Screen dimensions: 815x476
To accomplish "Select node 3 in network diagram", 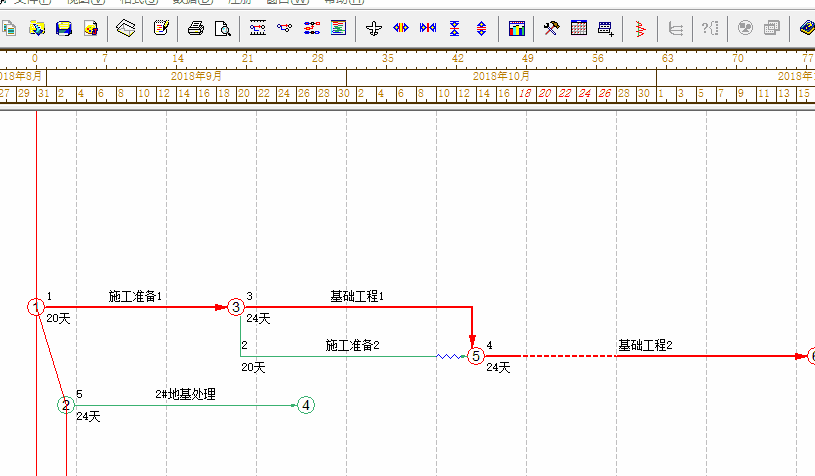I will click(235, 307).
